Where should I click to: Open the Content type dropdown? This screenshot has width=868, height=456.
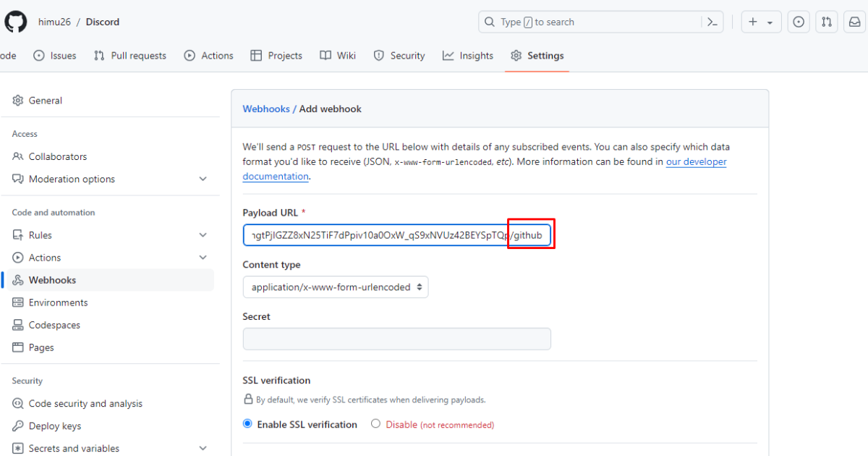click(x=336, y=287)
